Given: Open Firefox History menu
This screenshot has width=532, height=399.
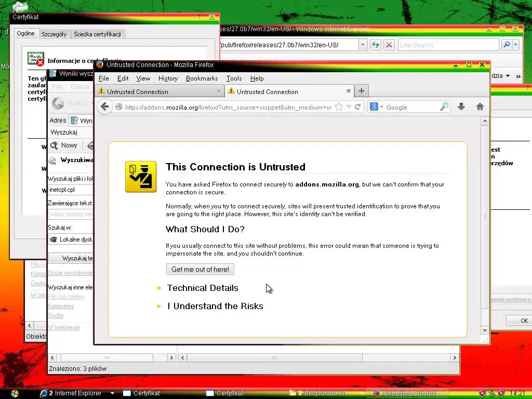Looking at the screenshot, I should (168, 78).
